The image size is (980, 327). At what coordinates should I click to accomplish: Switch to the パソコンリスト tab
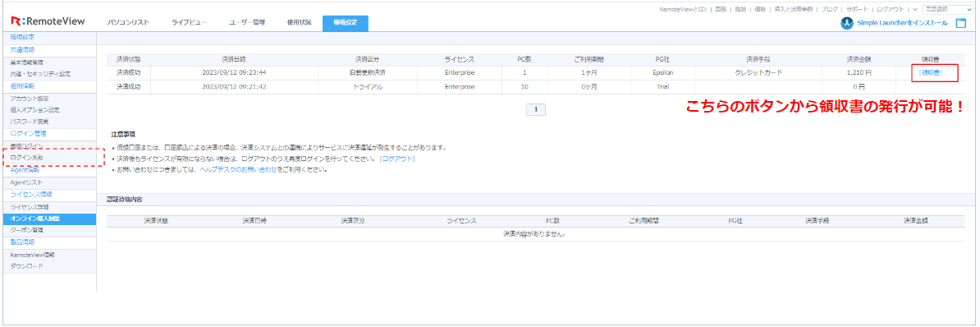pos(128,23)
